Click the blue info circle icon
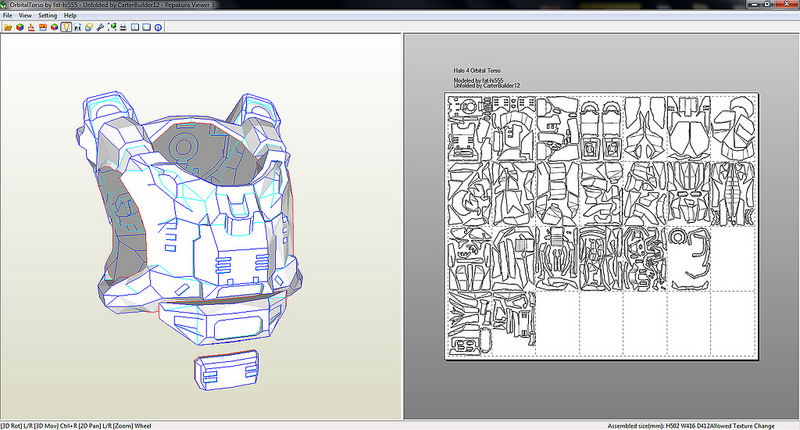The height and width of the screenshot is (430, 800). point(158,27)
